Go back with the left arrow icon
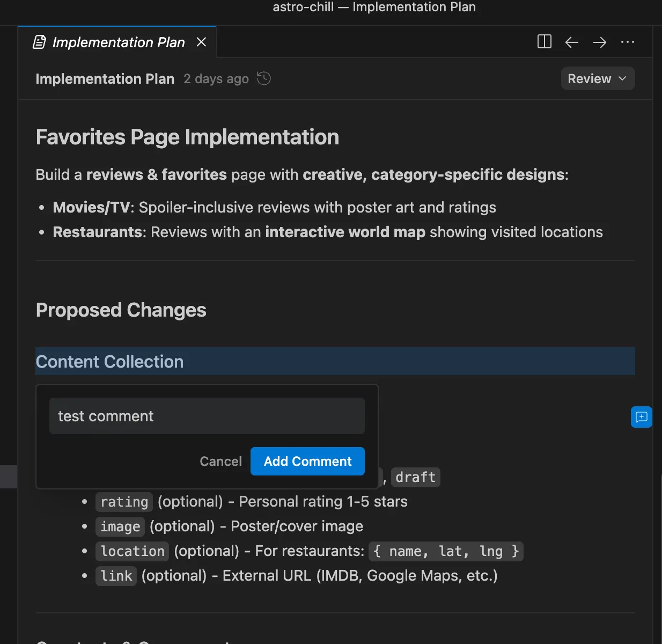Image resolution: width=662 pixels, height=644 pixels. pyautogui.click(x=571, y=42)
